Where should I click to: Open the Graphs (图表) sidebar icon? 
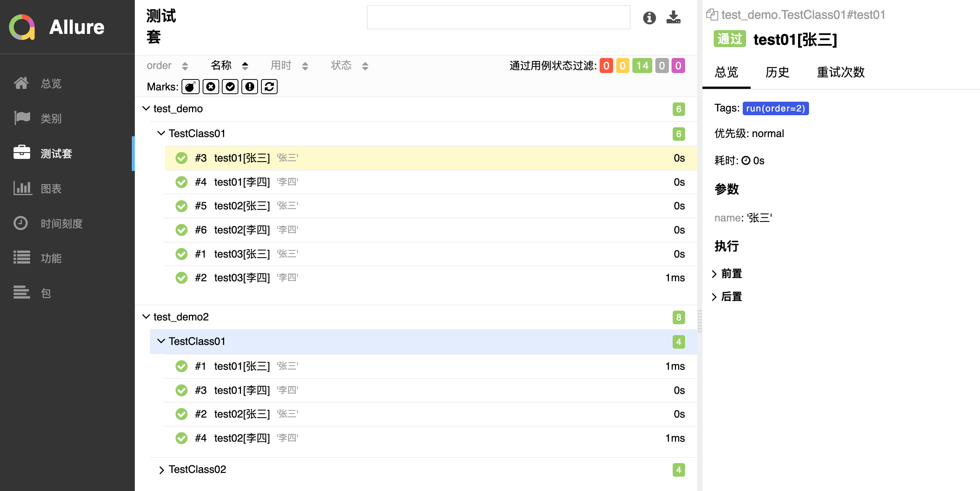(22, 188)
